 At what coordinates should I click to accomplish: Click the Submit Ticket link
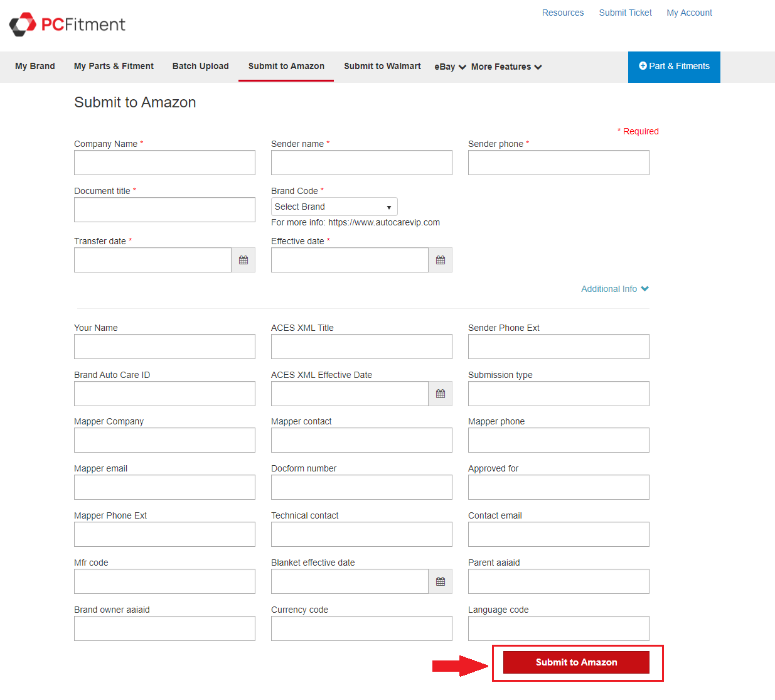(x=625, y=13)
